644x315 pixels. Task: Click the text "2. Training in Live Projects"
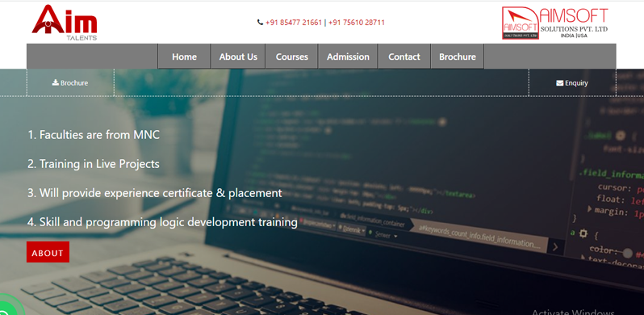coord(94,164)
